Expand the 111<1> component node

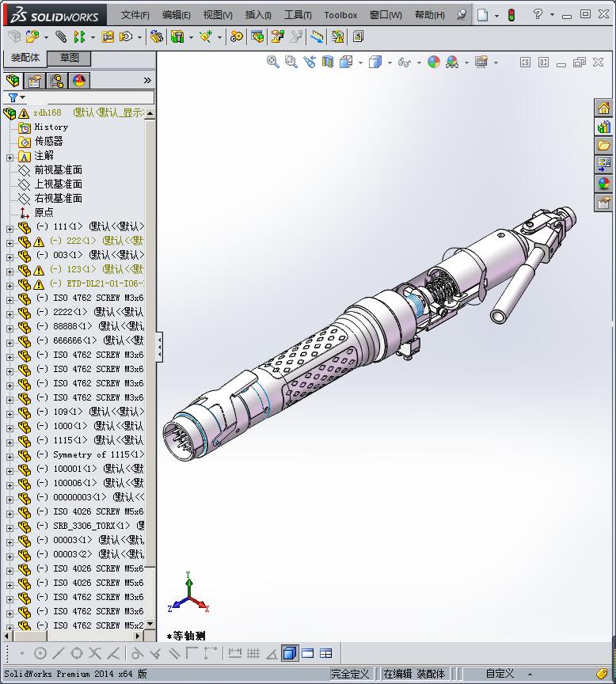tap(10, 229)
